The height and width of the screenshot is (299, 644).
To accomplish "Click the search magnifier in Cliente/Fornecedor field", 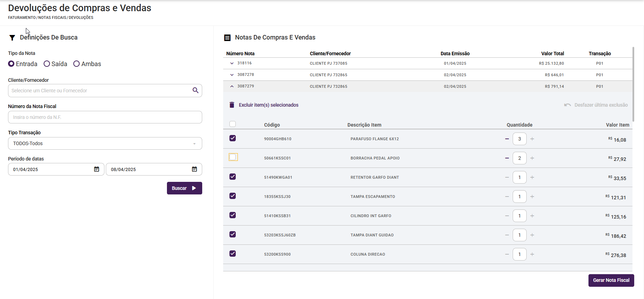I will point(196,91).
